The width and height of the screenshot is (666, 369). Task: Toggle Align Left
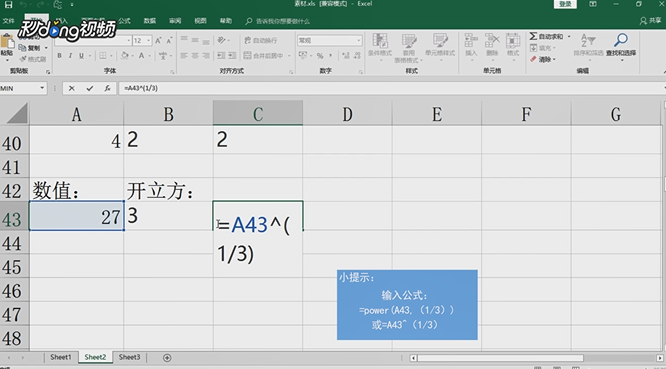[x=184, y=56]
